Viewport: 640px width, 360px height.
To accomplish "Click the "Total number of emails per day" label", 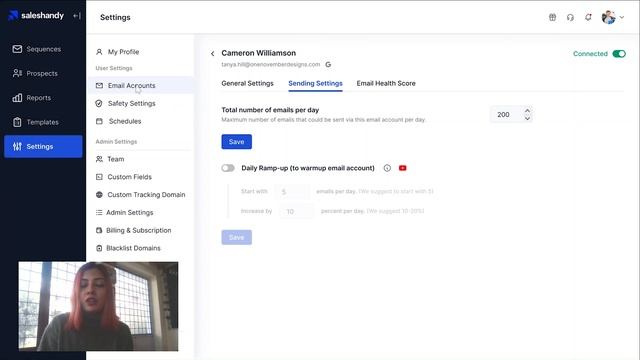I will click(270, 110).
